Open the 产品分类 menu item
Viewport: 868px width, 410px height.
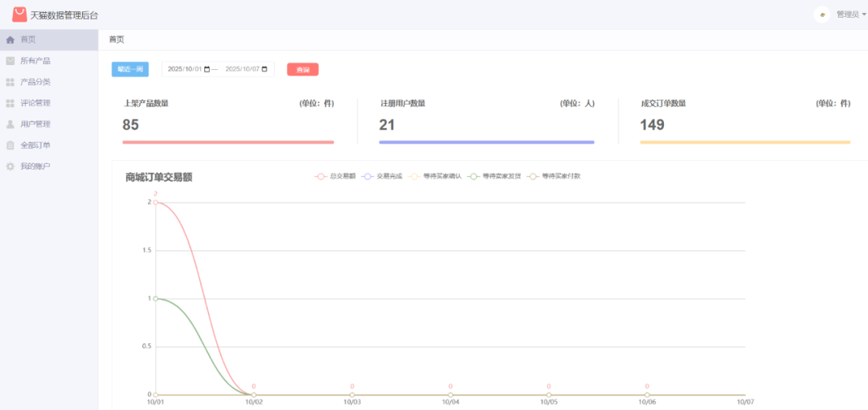pyautogui.click(x=49, y=82)
